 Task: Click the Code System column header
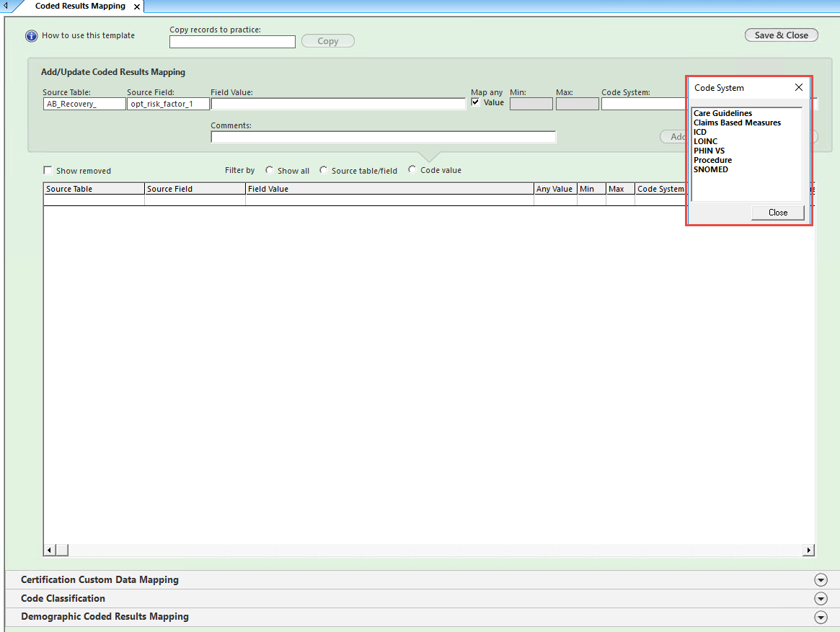tap(660, 189)
